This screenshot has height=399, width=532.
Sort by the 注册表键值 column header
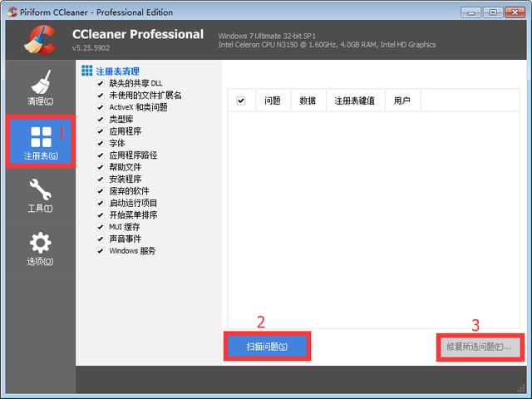[x=355, y=101]
